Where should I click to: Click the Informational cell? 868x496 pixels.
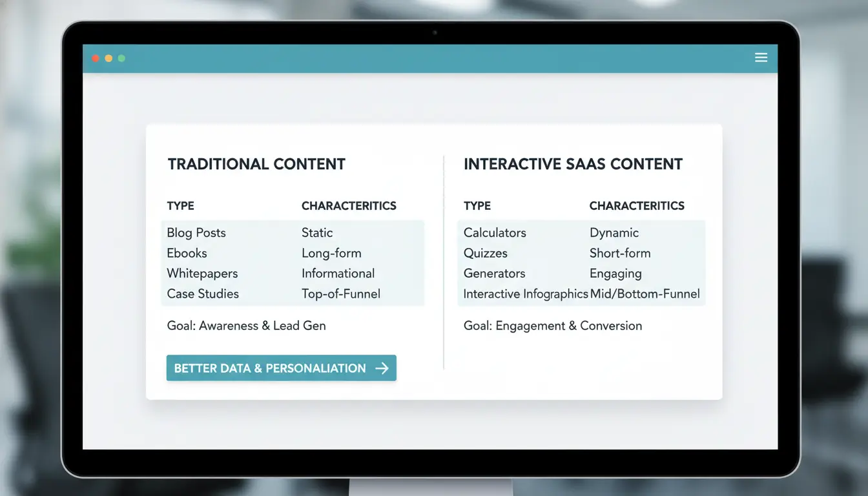point(338,273)
